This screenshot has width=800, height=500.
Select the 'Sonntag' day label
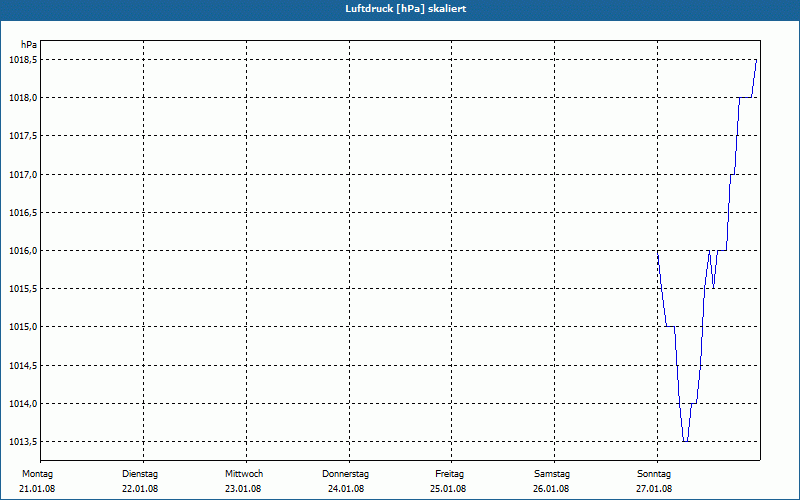pos(654,474)
